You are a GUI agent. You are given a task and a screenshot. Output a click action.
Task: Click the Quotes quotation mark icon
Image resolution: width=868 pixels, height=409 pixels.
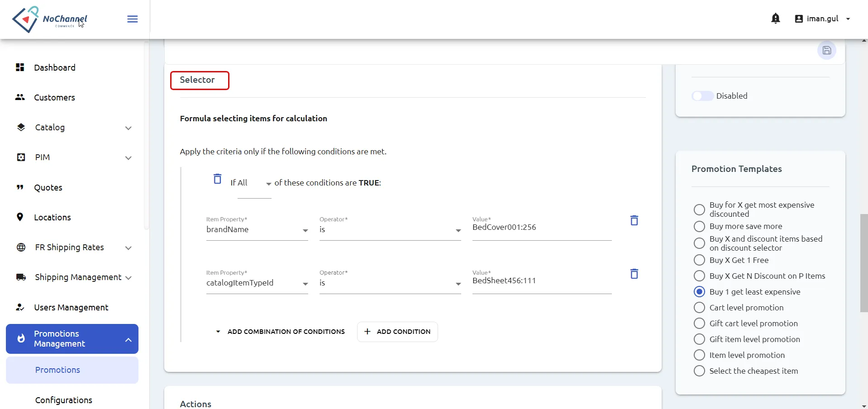[x=20, y=187]
